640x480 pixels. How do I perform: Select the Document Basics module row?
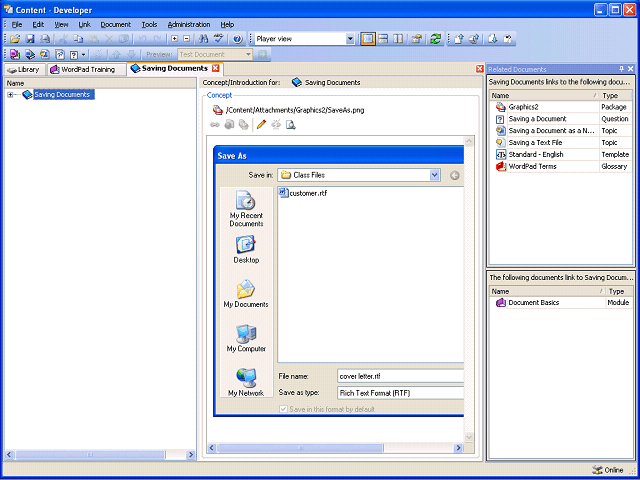[560, 302]
